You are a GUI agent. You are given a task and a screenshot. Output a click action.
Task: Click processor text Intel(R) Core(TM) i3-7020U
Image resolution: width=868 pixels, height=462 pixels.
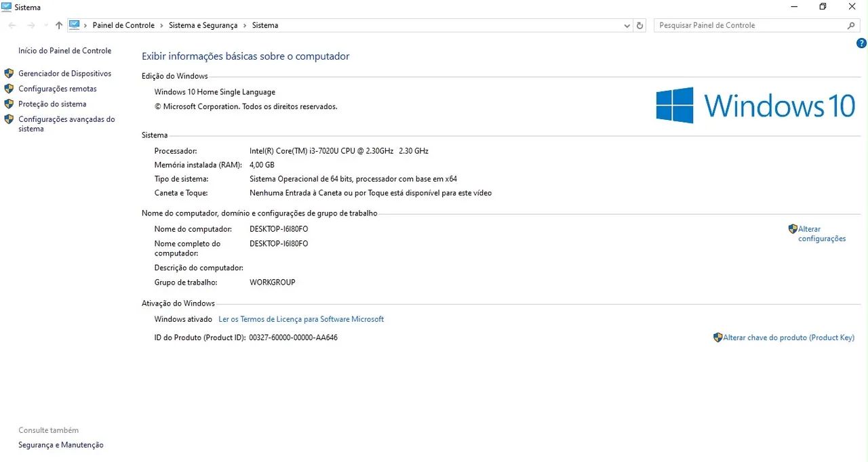(339, 151)
